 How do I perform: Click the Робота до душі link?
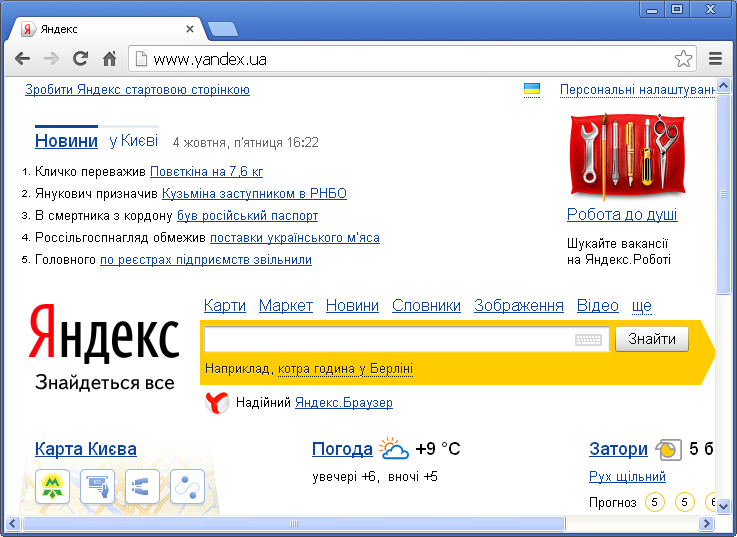622,215
